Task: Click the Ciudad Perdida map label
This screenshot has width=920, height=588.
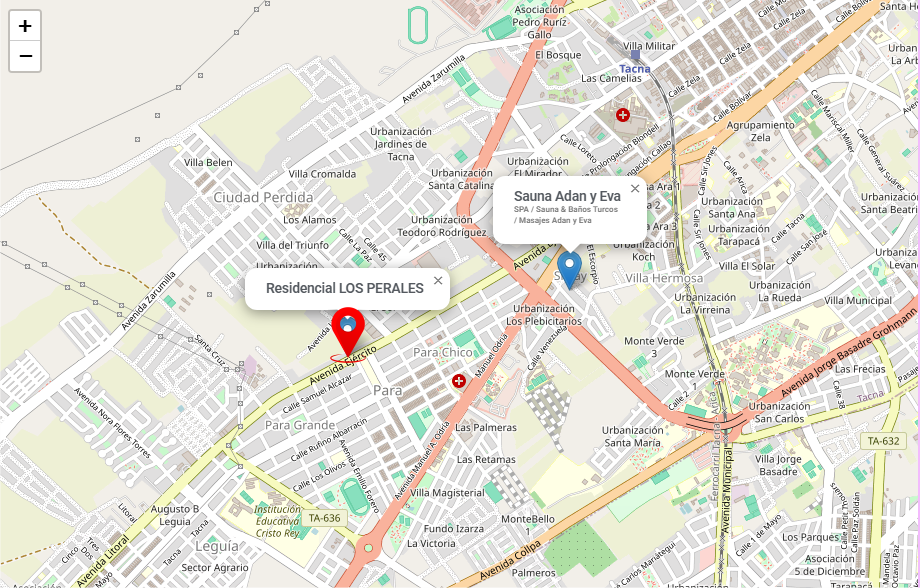Action: point(263,197)
